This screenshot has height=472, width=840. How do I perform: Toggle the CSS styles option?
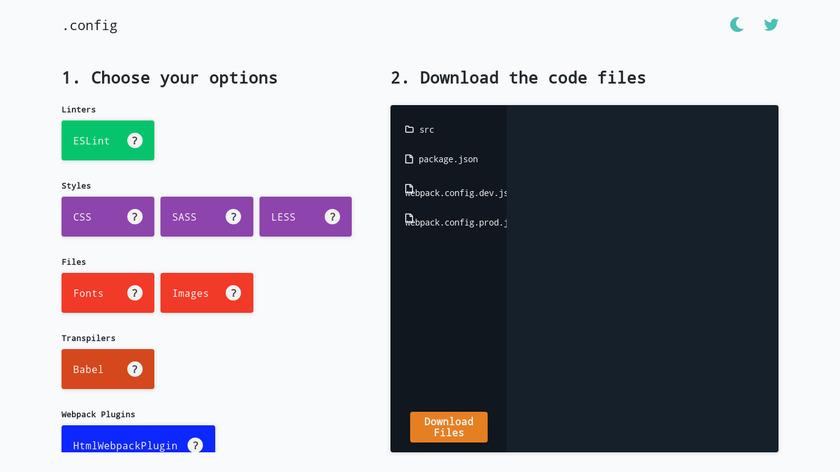[83, 217]
